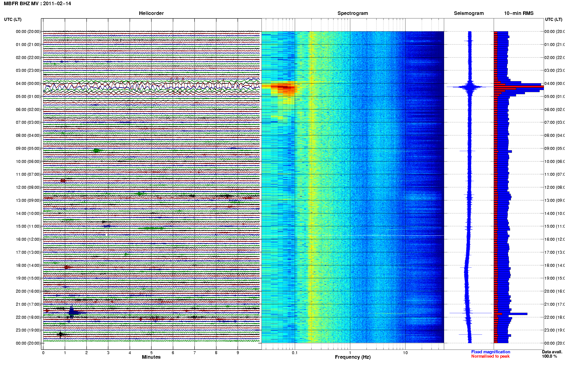The image size is (588, 368).
Task: Click left time label '17:00 (13:00)'
Action: pos(28,252)
